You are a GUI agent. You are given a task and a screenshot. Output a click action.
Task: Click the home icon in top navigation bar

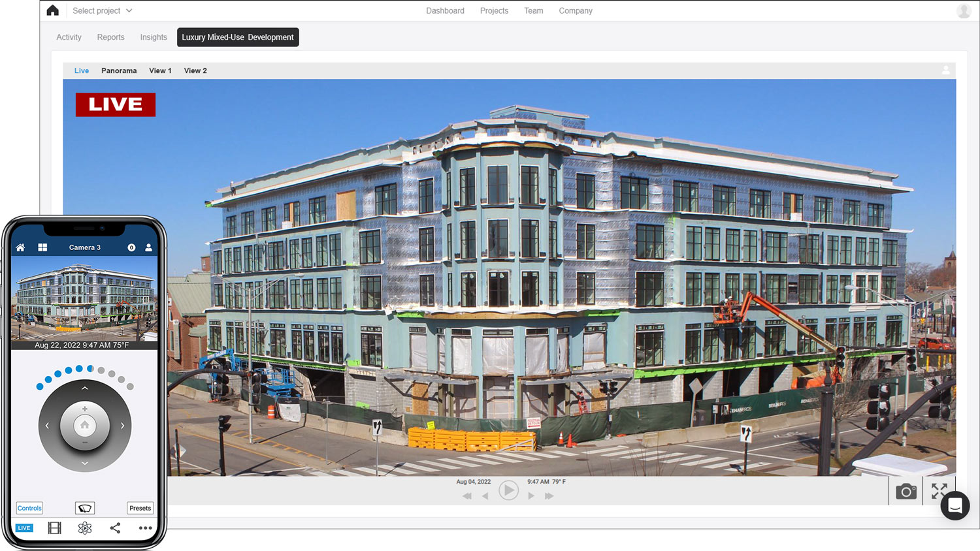coord(53,10)
